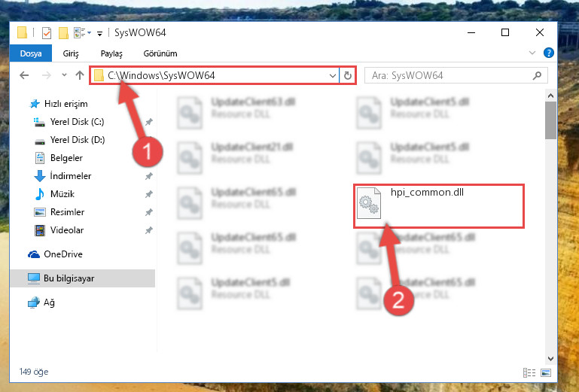
Task: Click the New folder quick access icon
Action: [x=63, y=33]
